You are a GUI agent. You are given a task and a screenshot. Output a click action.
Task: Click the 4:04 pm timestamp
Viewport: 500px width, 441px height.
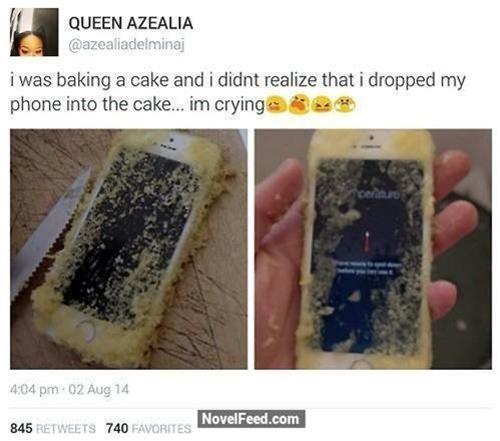[x=34, y=389]
